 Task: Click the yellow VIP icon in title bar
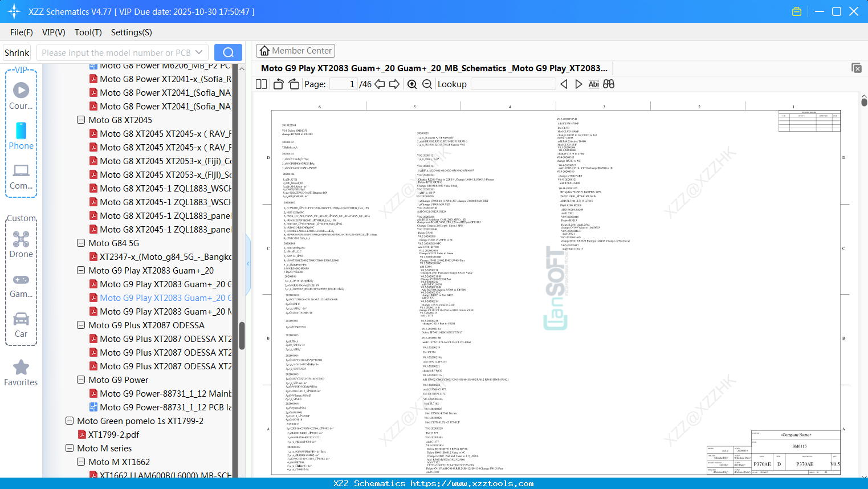pos(797,11)
